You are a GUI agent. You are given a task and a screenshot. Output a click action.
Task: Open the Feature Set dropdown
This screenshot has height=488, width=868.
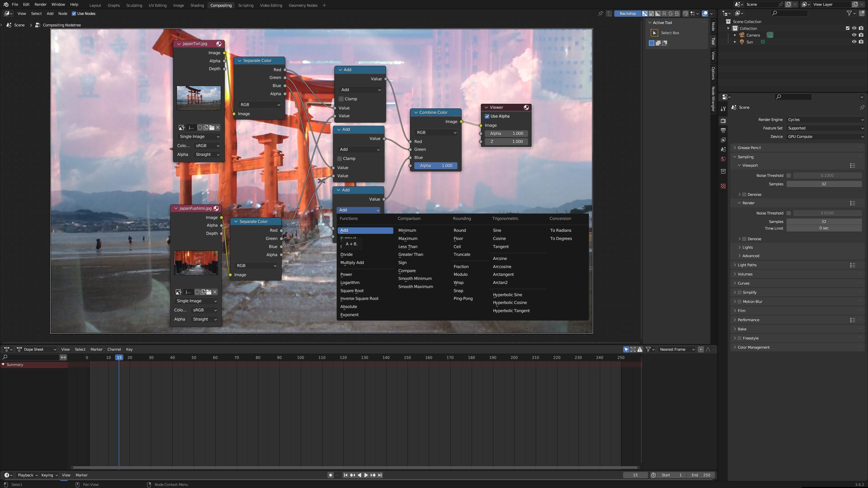pyautogui.click(x=825, y=128)
